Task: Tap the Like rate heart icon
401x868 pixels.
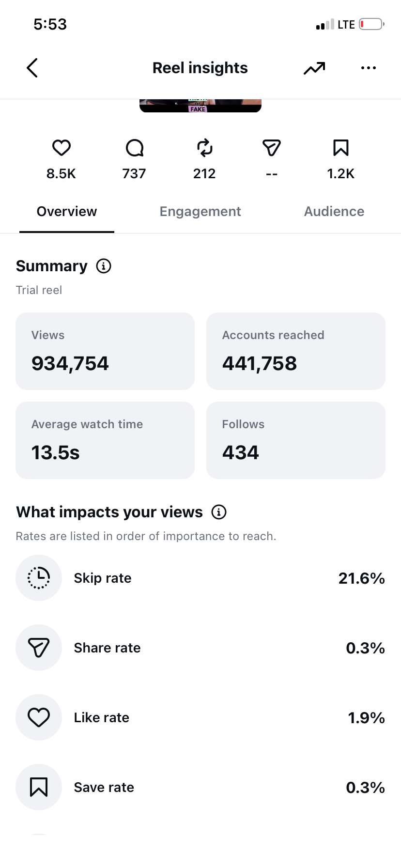Action: pyautogui.click(x=39, y=717)
